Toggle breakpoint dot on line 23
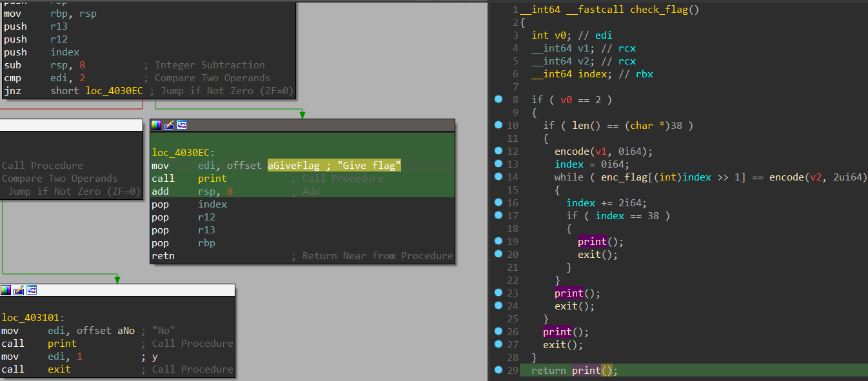Viewport: 868px width, 381px height. pyautogui.click(x=498, y=293)
